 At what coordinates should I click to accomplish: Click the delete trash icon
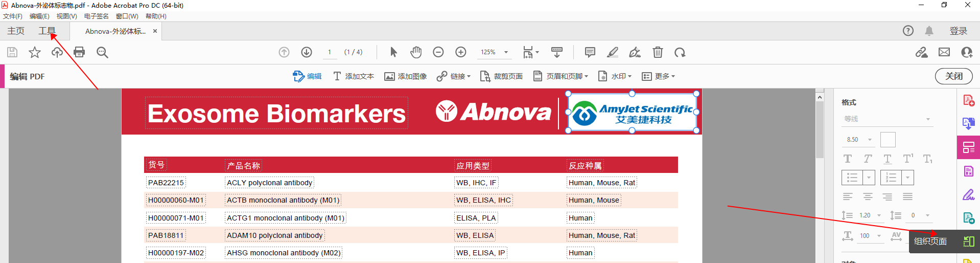pyautogui.click(x=658, y=52)
